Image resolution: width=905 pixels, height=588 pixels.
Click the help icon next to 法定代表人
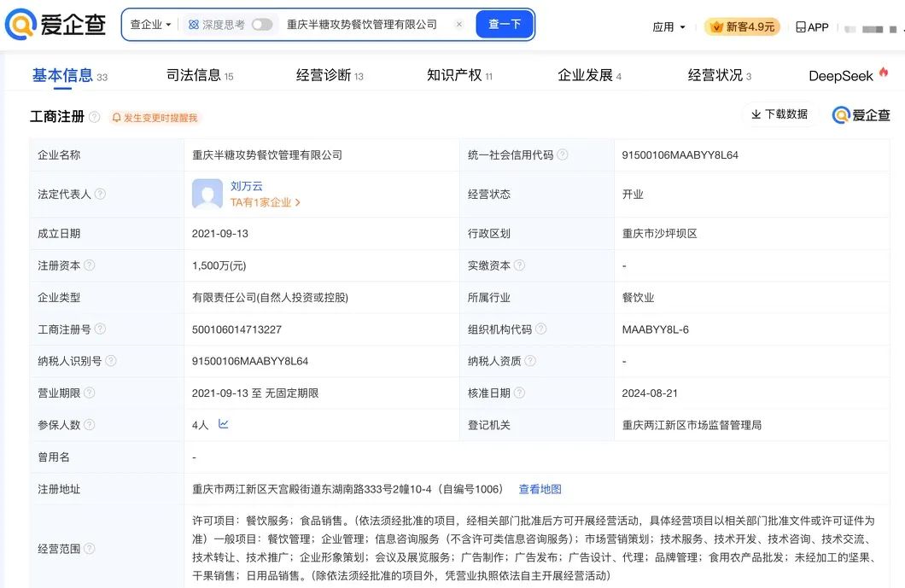[100, 194]
